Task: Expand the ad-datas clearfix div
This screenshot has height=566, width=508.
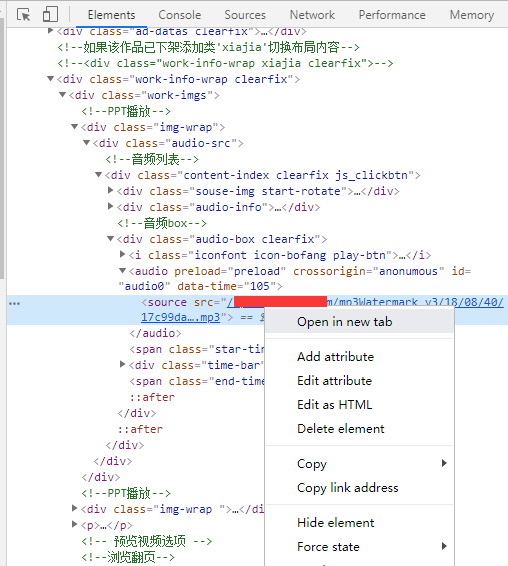Action: pos(51,31)
